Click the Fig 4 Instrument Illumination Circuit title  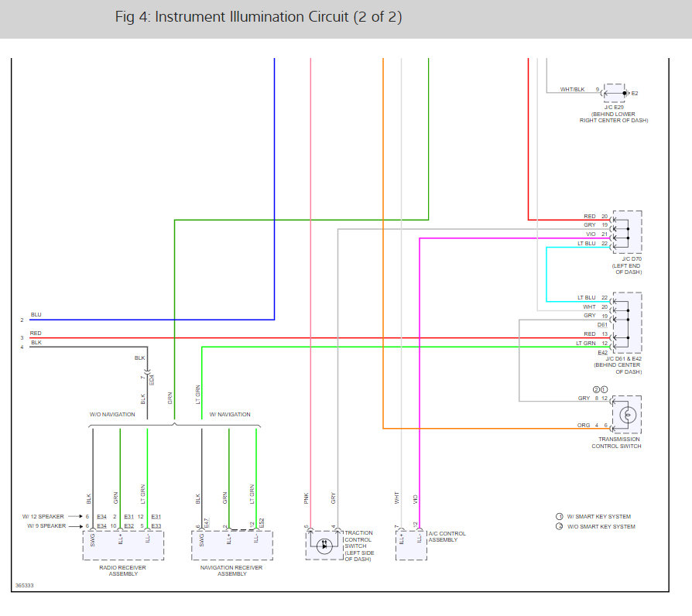pyautogui.click(x=259, y=17)
